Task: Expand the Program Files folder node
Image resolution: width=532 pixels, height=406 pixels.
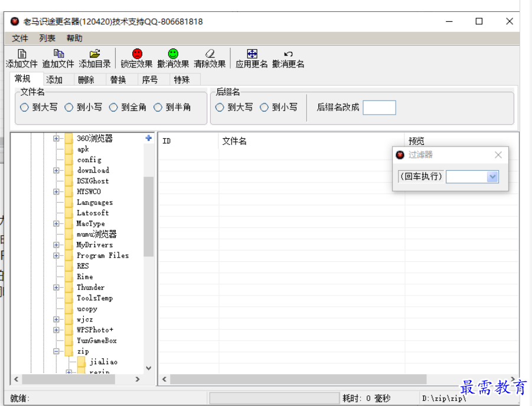Action: (x=56, y=256)
